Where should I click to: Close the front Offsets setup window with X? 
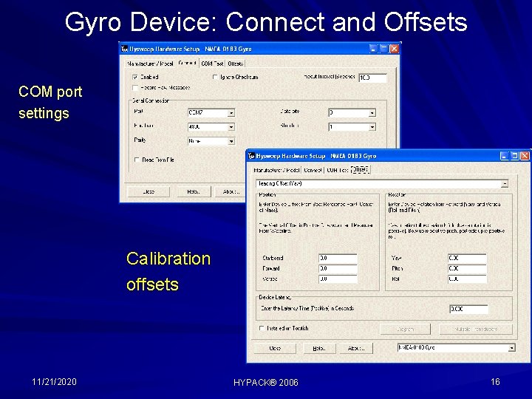click(x=525, y=156)
